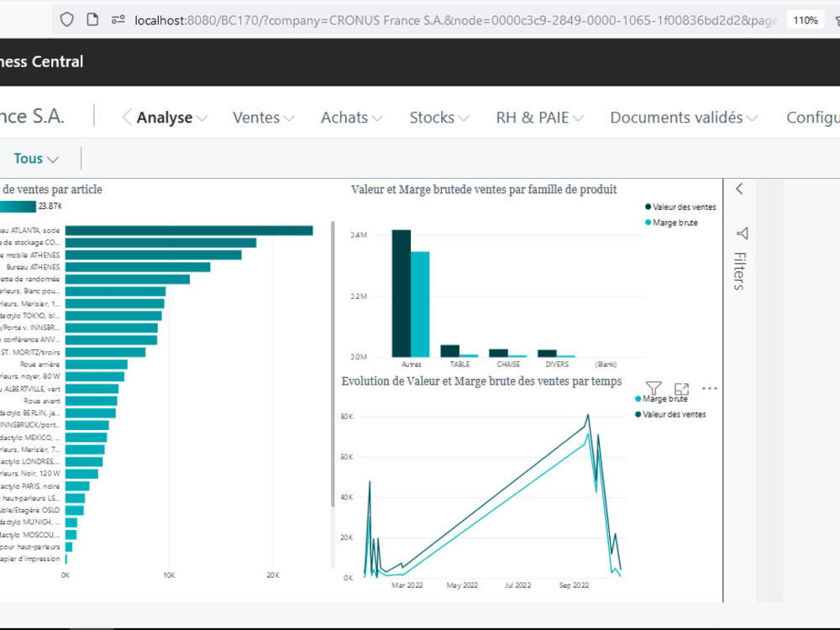Click the 'Roue avant' axis label
840x630 pixels.
coord(42,401)
